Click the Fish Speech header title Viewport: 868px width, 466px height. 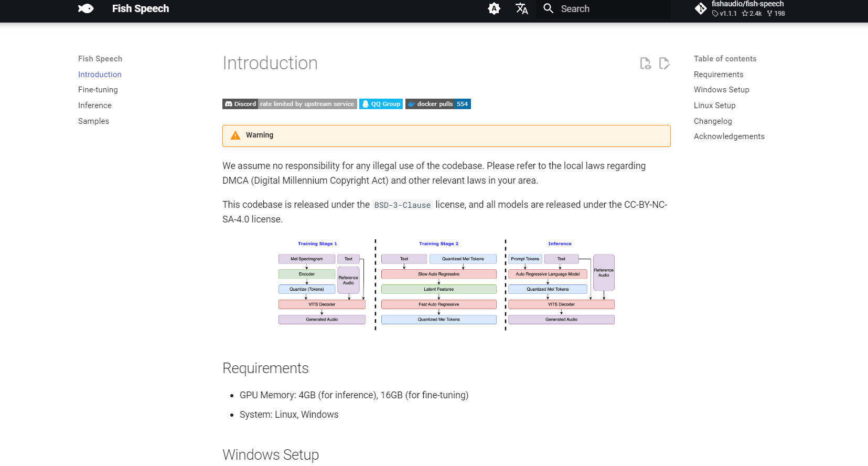[141, 8]
